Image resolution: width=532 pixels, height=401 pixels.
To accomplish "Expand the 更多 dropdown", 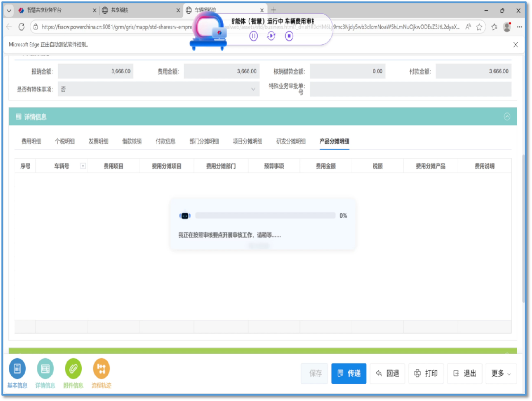I will pos(501,373).
